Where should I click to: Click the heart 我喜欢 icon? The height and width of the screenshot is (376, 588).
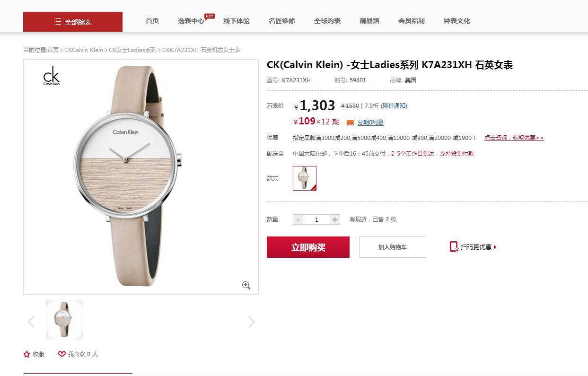62,354
